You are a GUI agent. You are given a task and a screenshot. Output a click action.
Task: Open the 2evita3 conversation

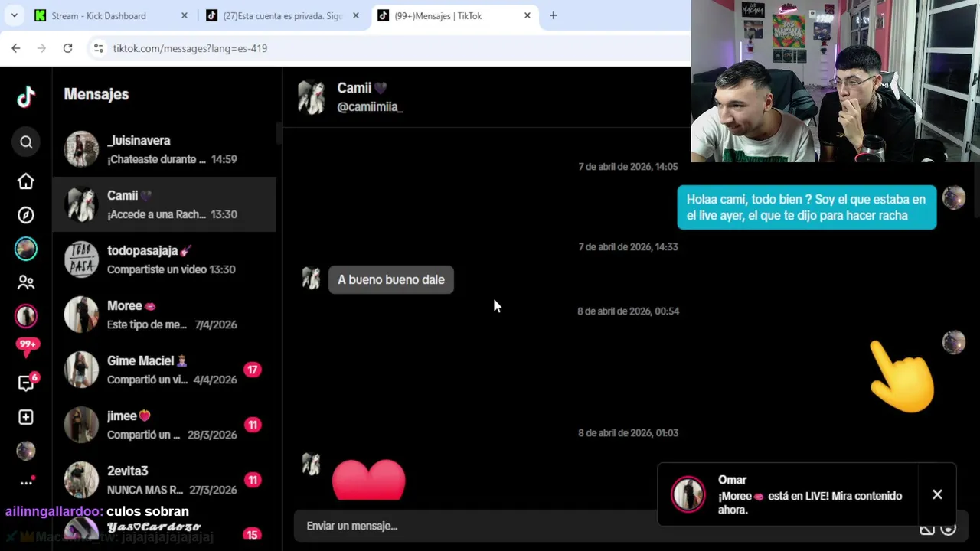pos(164,480)
